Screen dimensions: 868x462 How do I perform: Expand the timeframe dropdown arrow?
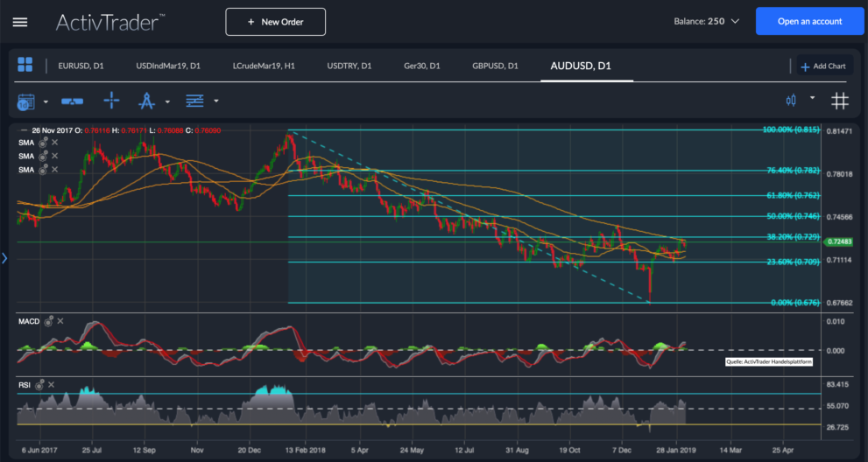pyautogui.click(x=46, y=101)
